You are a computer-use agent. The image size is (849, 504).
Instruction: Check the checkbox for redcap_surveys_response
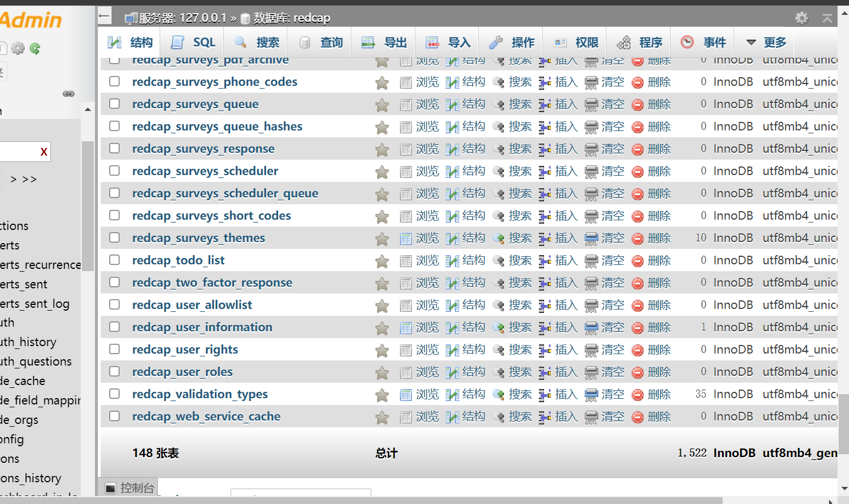click(114, 149)
